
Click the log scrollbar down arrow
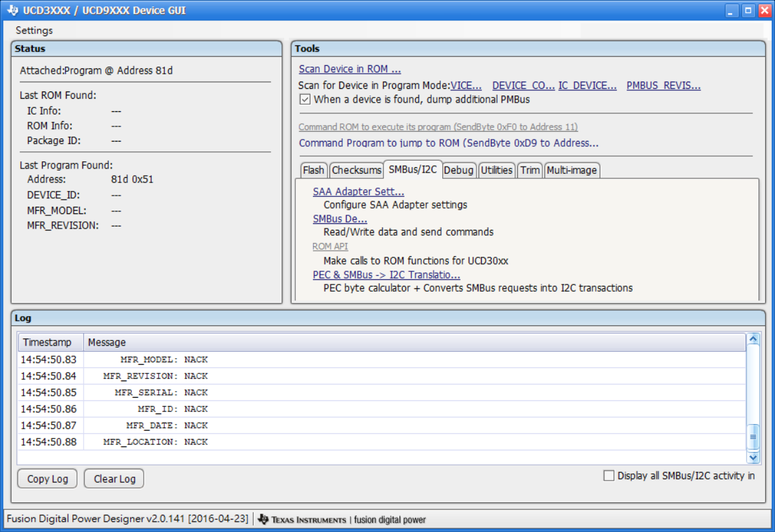[x=753, y=458]
